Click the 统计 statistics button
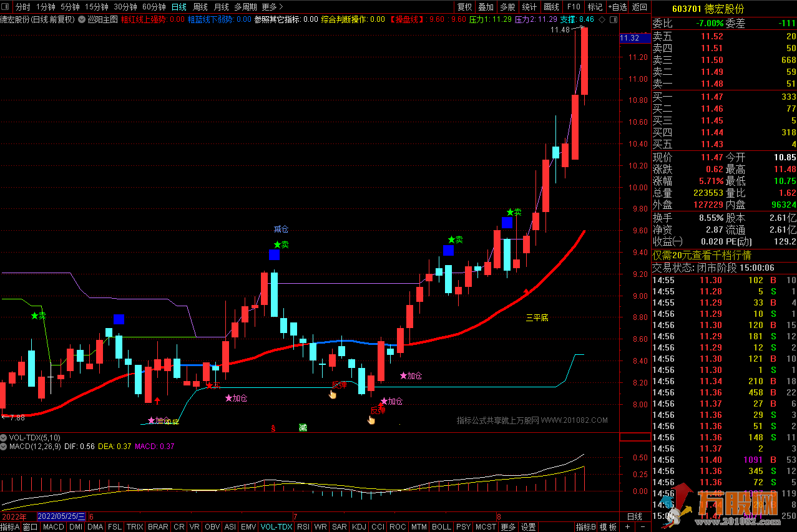Viewport: 797px width, 532px height. pos(529,7)
